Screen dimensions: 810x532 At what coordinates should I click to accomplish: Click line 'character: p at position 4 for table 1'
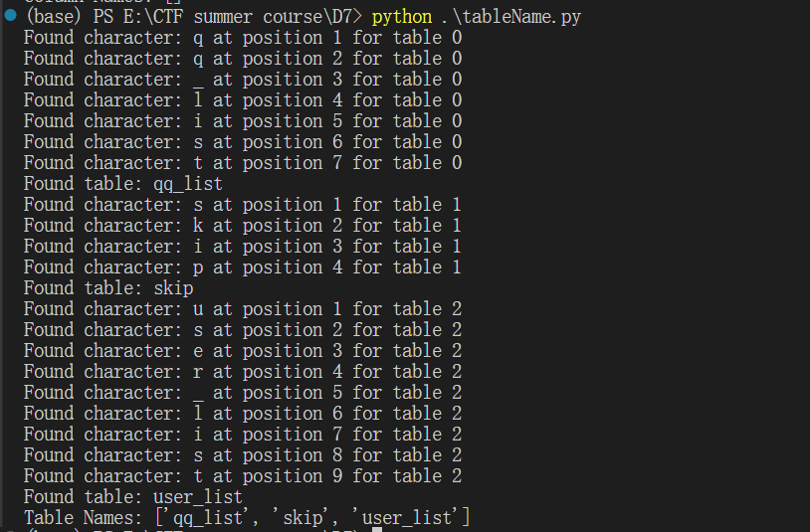click(x=243, y=267)
